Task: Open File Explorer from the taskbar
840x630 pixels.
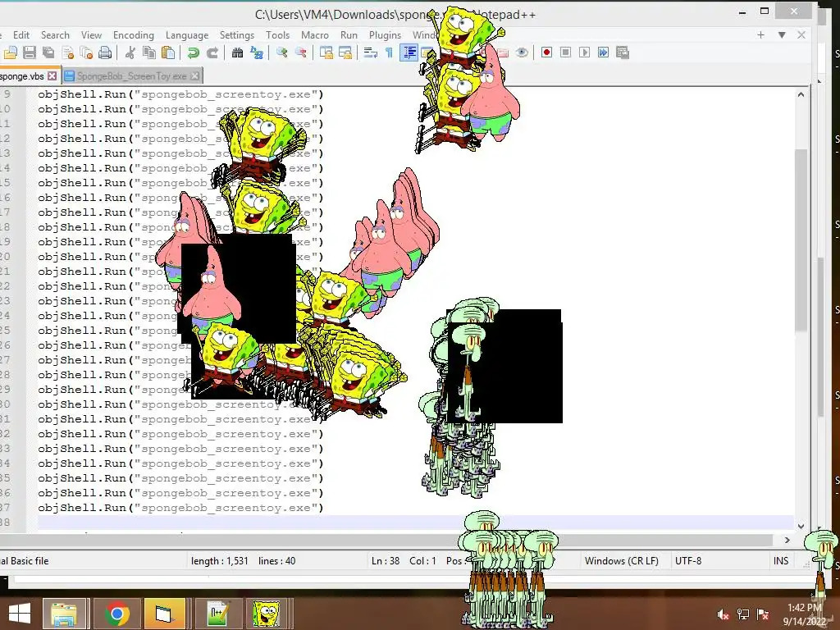Action: [64, 614]
